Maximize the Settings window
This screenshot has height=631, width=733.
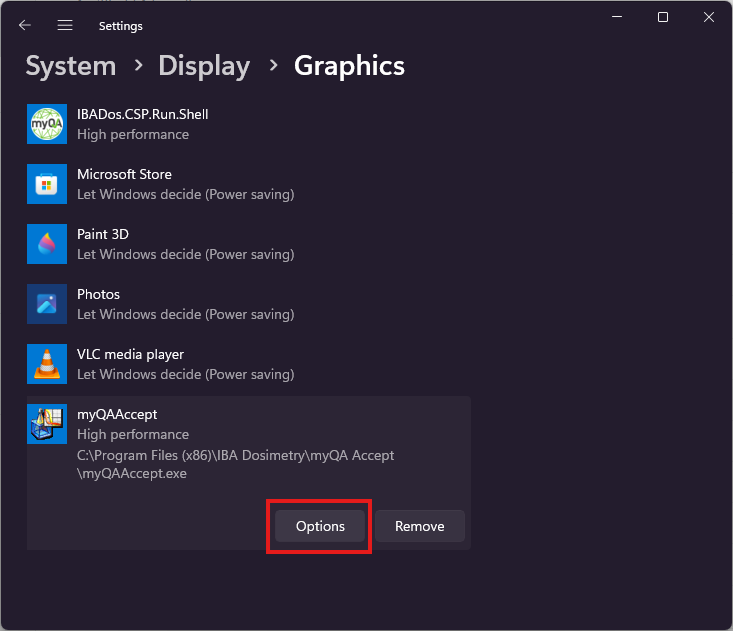[663, 17]
